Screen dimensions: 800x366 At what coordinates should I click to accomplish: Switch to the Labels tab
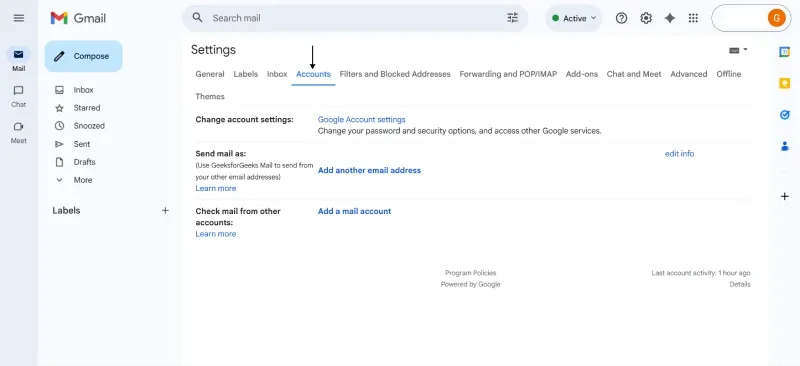[245, 74]
